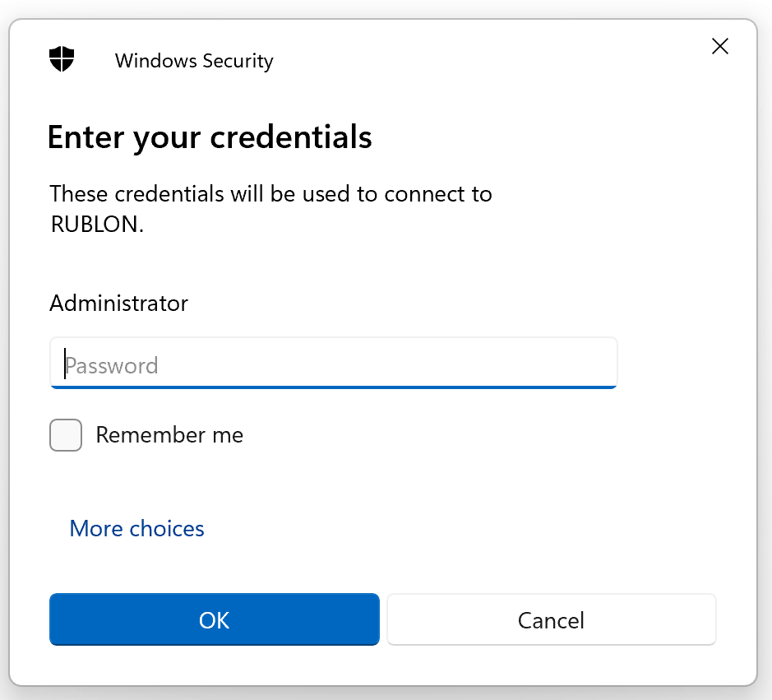The image size is (772, 700).
Task: Click right end of the password field
Action: coord(600,364)
